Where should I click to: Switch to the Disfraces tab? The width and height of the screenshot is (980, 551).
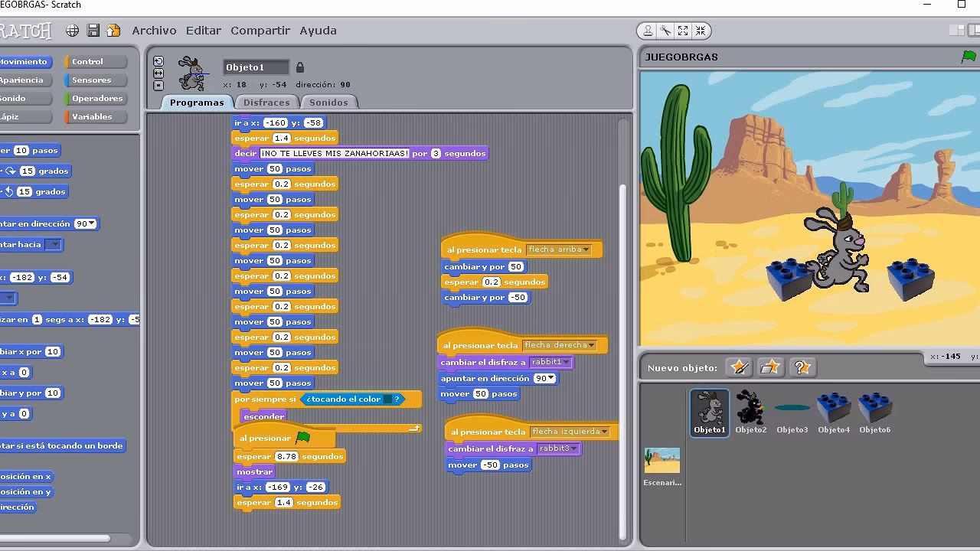tap(266, 102)
